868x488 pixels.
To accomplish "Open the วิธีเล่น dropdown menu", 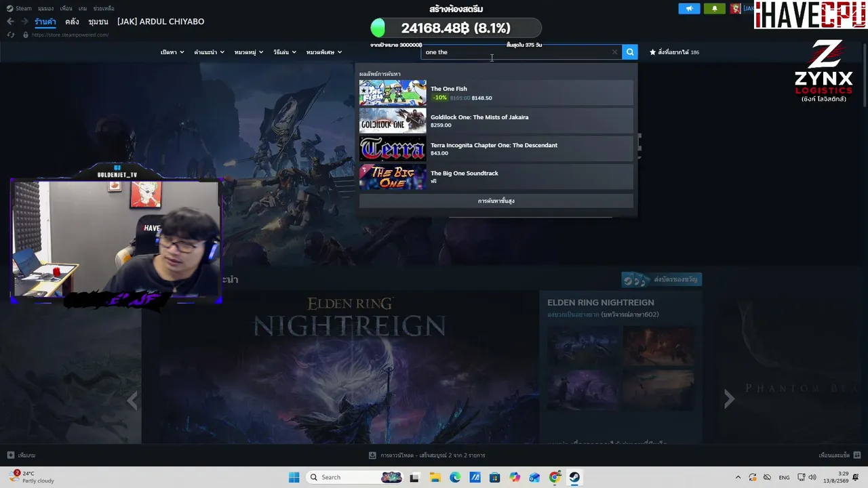I will [x=285, y=52].
